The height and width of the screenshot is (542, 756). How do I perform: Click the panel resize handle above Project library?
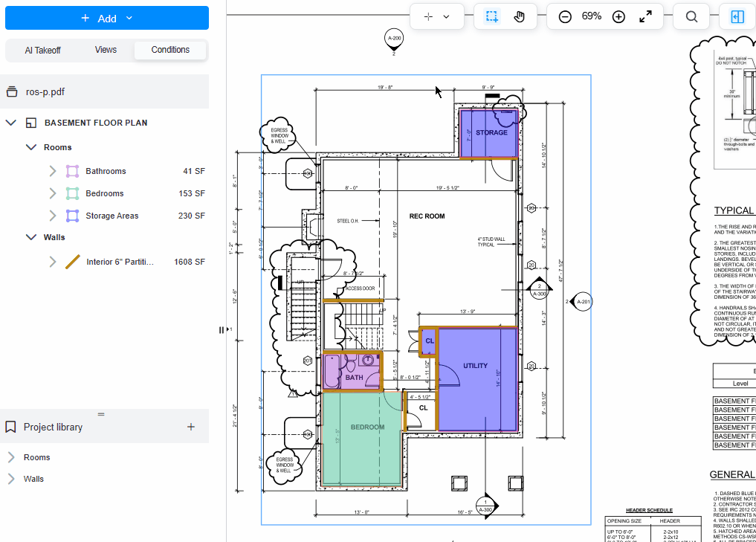101,414
